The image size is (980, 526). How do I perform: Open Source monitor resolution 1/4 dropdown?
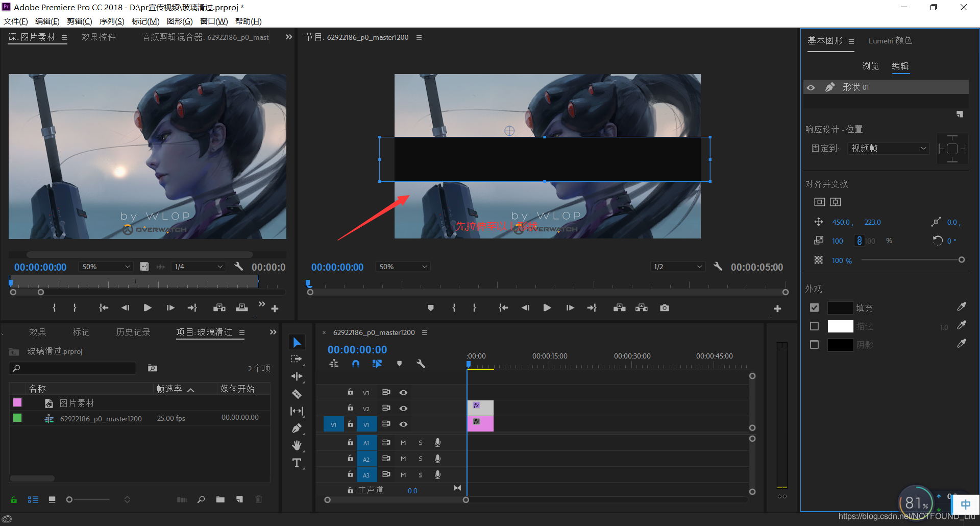click(x=199, y=267)
